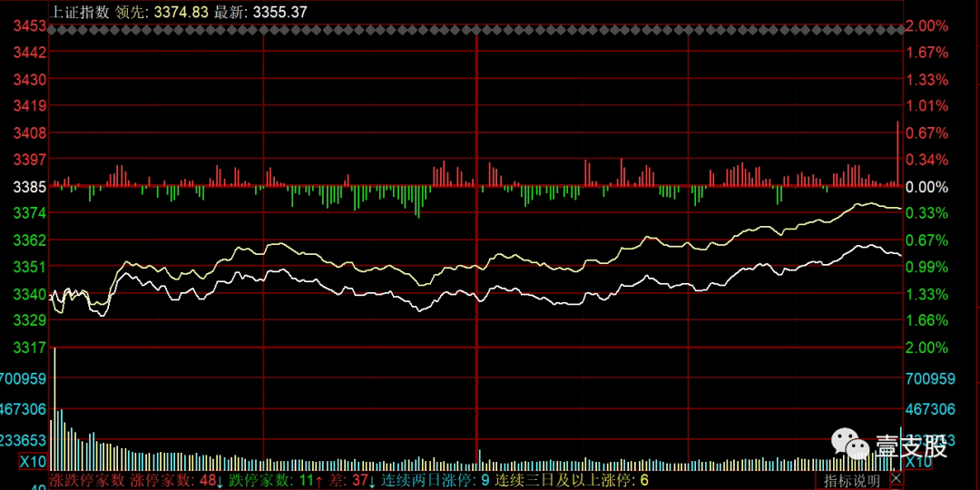Select the 上证指数 title label
980x490 pixels.
click(79, 12)
